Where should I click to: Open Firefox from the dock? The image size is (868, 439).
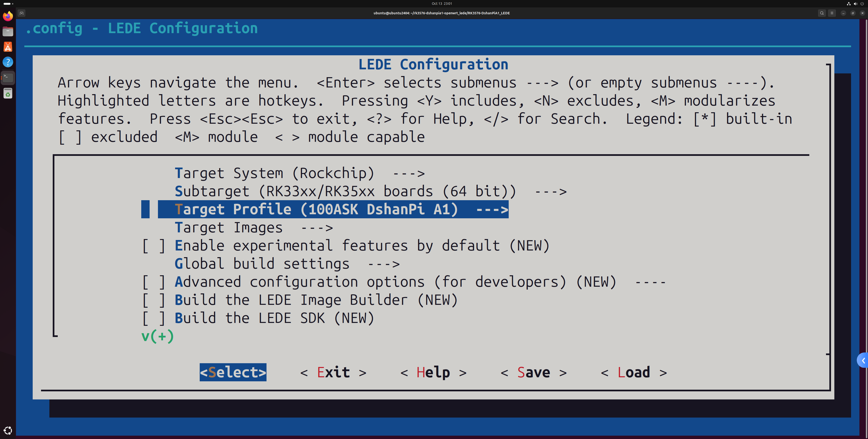[8, 16]
